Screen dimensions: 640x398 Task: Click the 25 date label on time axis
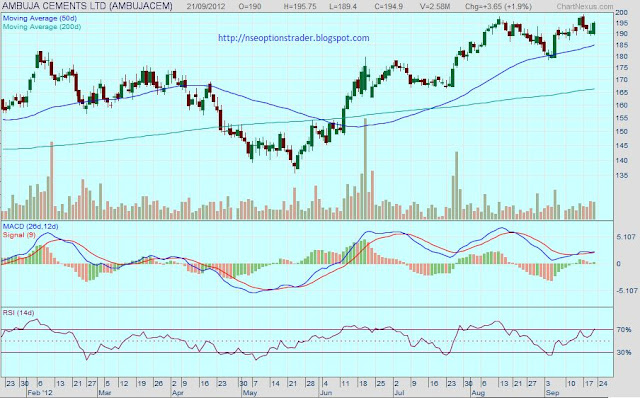click(x=381, y=384)
